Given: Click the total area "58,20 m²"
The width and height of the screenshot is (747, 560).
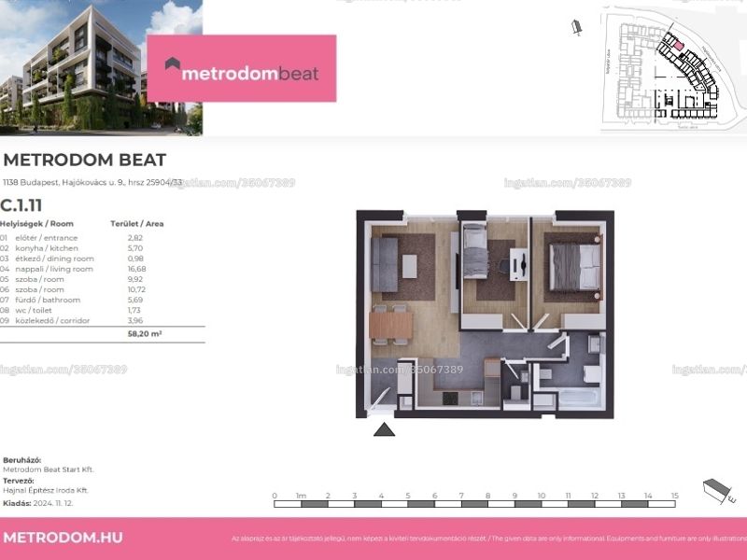Looking at the screenshot, I should coord(145,334).
